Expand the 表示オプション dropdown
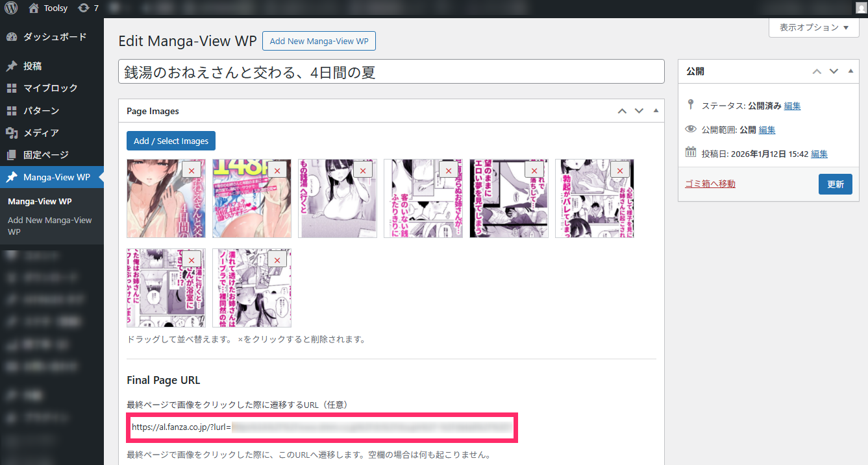The width and height of the screenshot is (868, 465). tap(814, 28)
